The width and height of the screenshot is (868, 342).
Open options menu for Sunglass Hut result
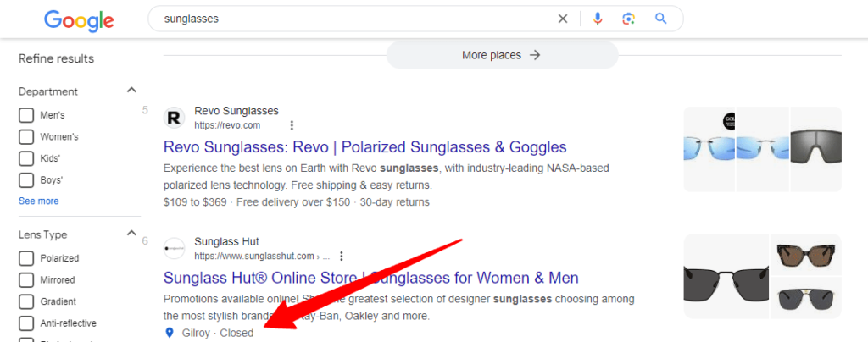point(342,256)
